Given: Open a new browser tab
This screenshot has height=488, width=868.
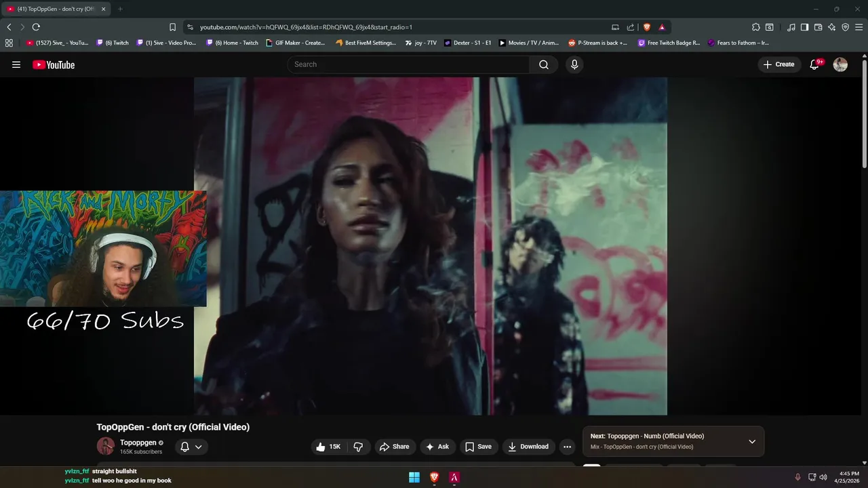Looking at the screenshot, I should [120, 9].
